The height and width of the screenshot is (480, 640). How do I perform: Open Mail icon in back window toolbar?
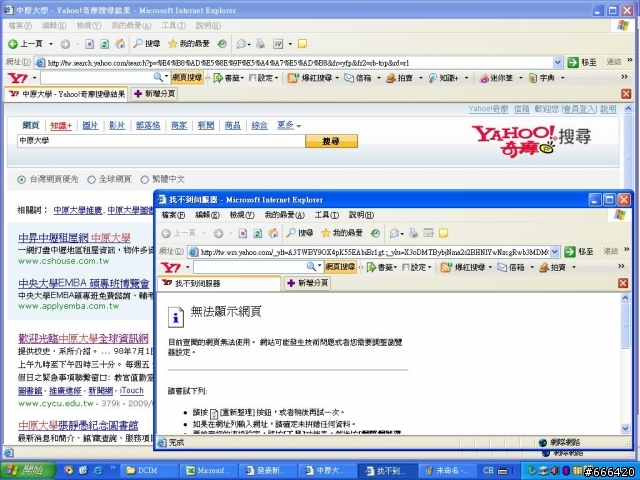pos(242,44)
